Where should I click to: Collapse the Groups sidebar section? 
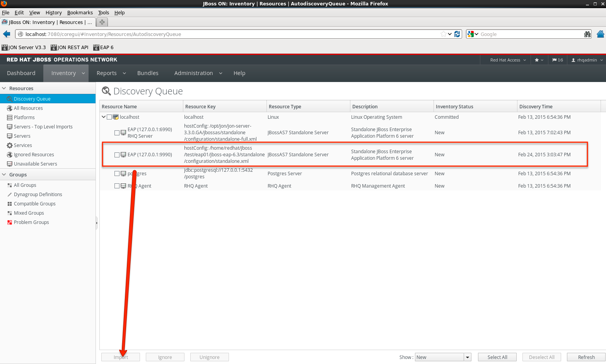(4, 175)
